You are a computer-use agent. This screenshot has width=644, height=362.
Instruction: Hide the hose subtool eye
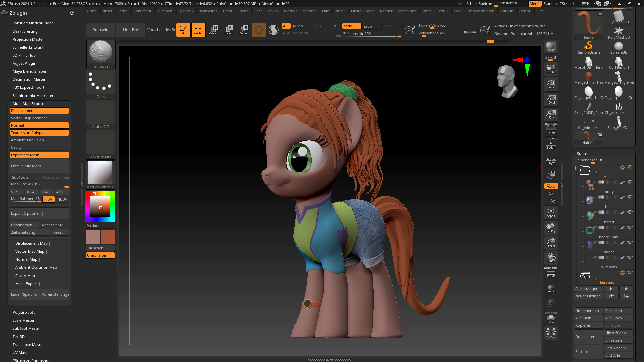point(630,197)
